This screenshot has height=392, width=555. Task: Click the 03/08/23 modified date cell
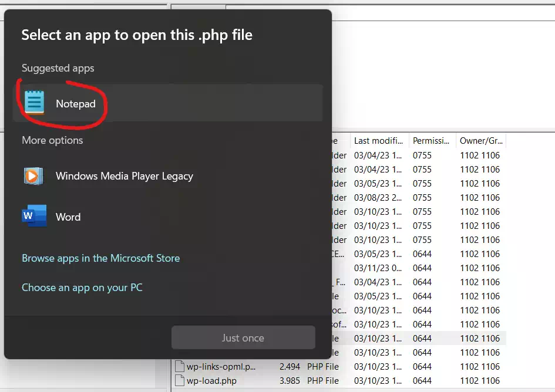click(378, 197)
